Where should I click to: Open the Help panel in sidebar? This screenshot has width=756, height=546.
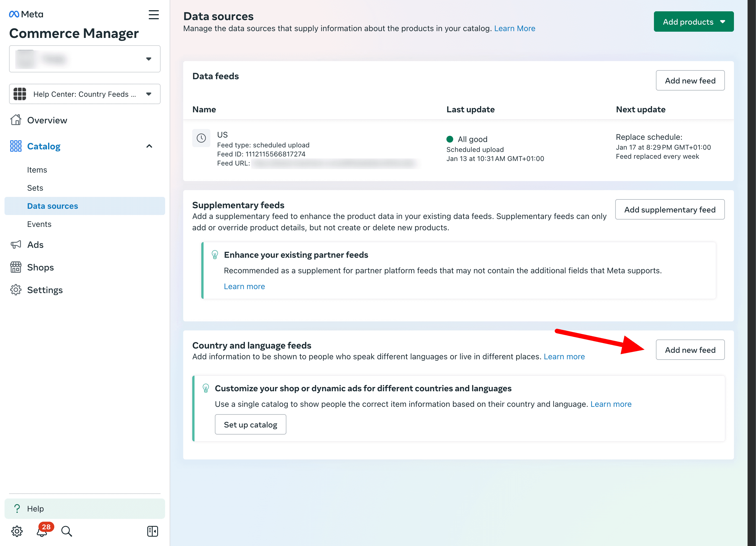click(85, 508)
